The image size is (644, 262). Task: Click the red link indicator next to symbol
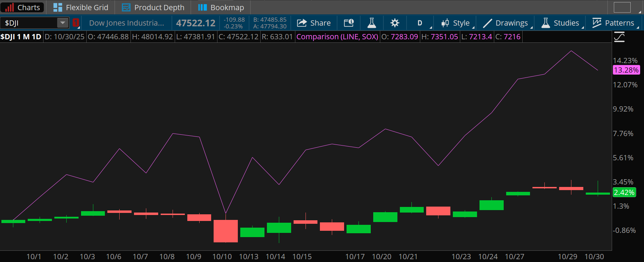[76, 23]
